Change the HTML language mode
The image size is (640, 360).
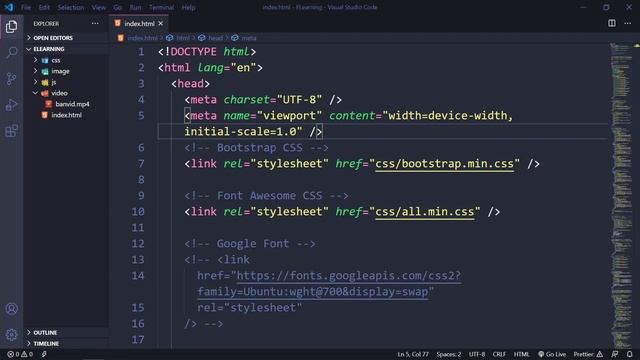[x=521, y=354]
